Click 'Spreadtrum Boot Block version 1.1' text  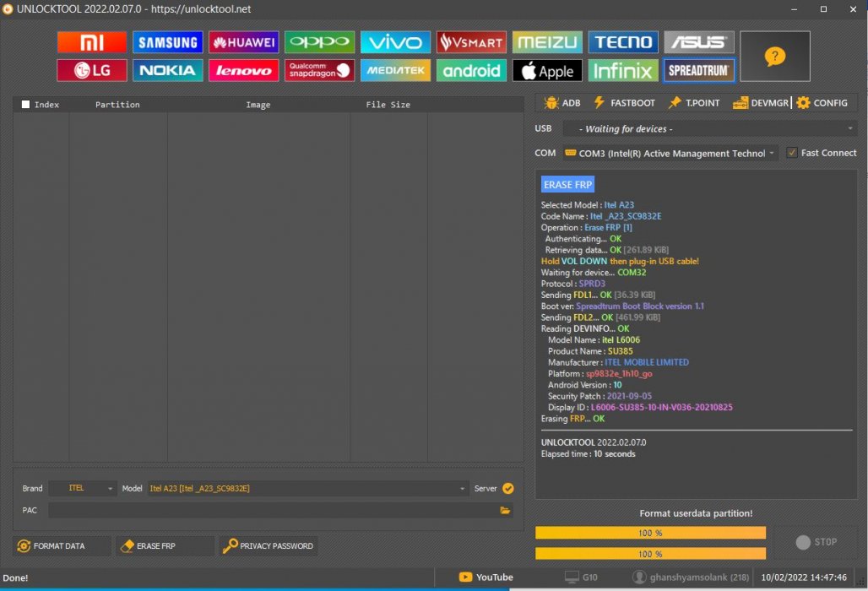pos(640,306)
